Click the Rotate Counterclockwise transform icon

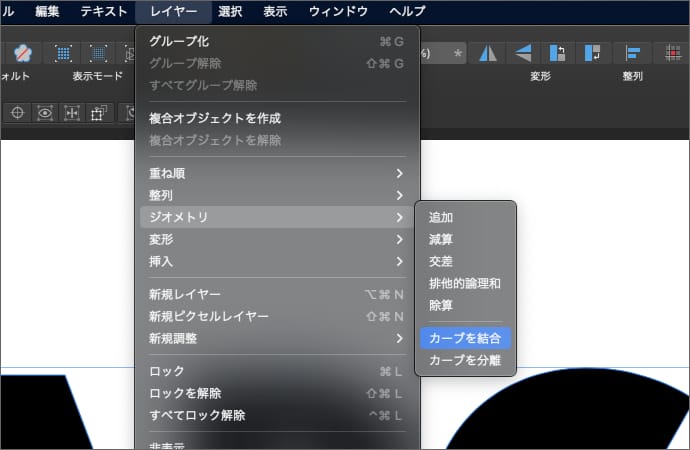[558, 53]
